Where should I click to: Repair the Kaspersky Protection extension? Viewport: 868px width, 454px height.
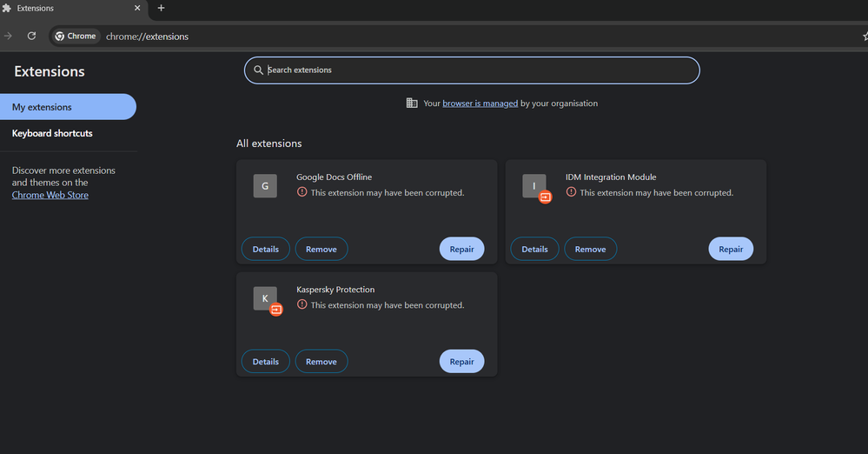461,362
